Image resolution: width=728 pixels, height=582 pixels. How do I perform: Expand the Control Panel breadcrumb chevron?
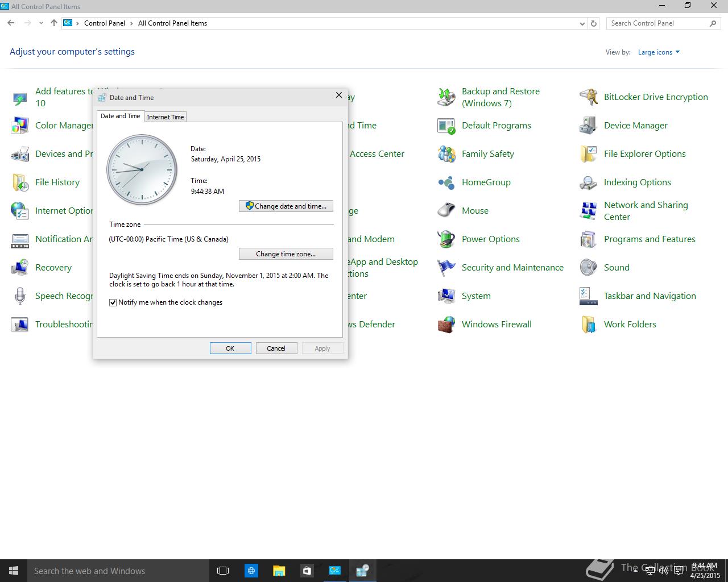click(132, 23)
